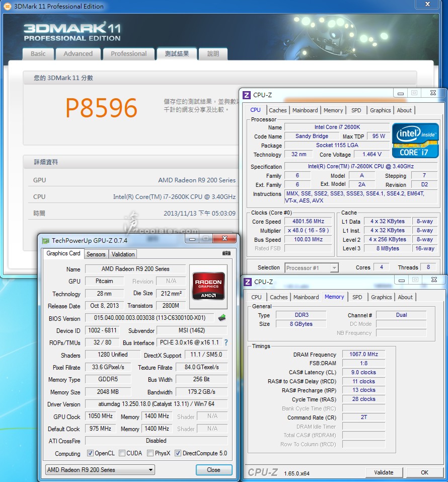Click the CAS# Latency 9.0 clocks value
Viewport: 448px width, 482px height.
363,373
